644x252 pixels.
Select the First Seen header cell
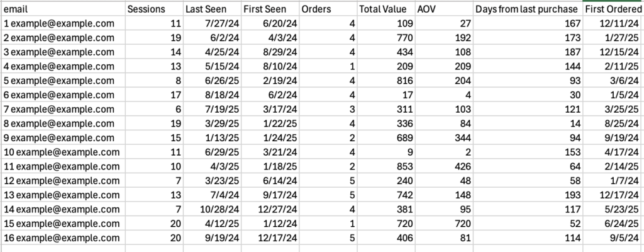[x=270, y=9]
